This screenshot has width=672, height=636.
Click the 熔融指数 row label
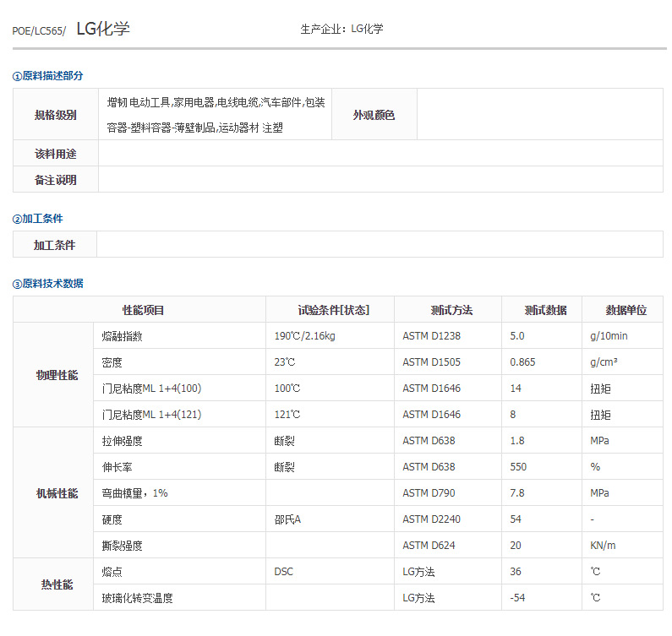pyautogui.click(x=122, y=336)
